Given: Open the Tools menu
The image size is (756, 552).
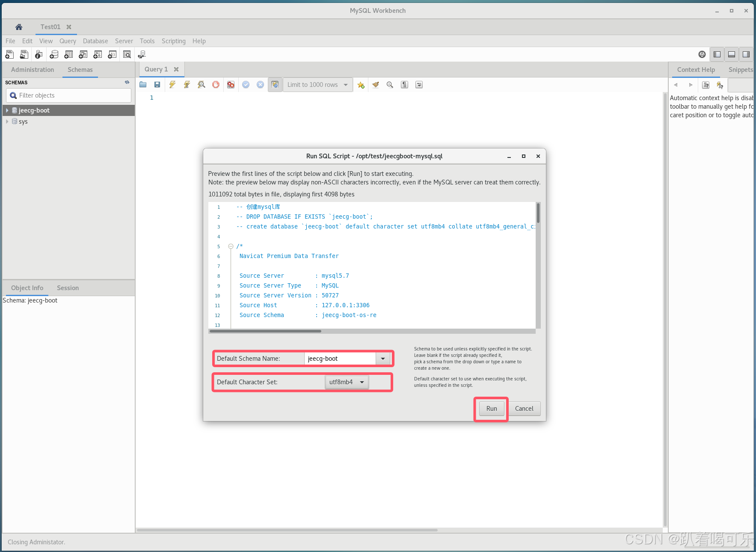Looking at the screenshot, I should pyautogui.click(x=147, y=41).
